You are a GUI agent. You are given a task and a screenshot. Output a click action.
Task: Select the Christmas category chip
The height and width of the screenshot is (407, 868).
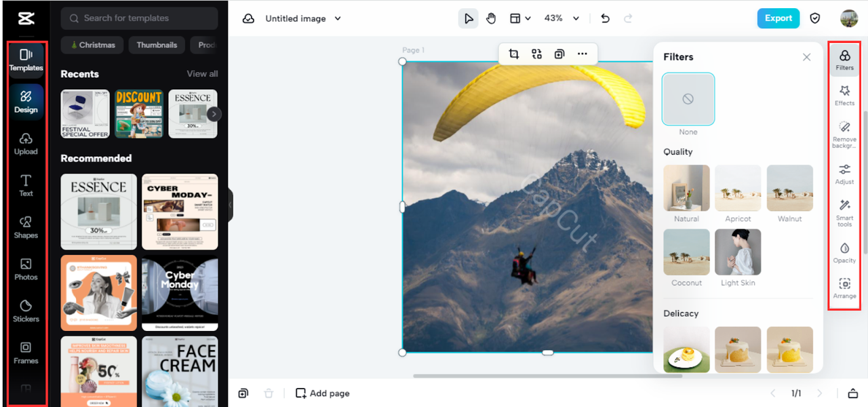[x=92, y=45]
